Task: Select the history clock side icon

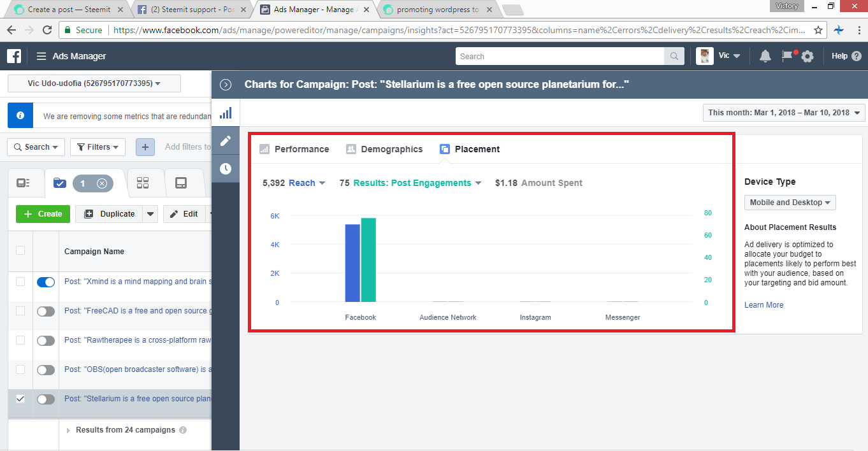Action: (225, 169)
